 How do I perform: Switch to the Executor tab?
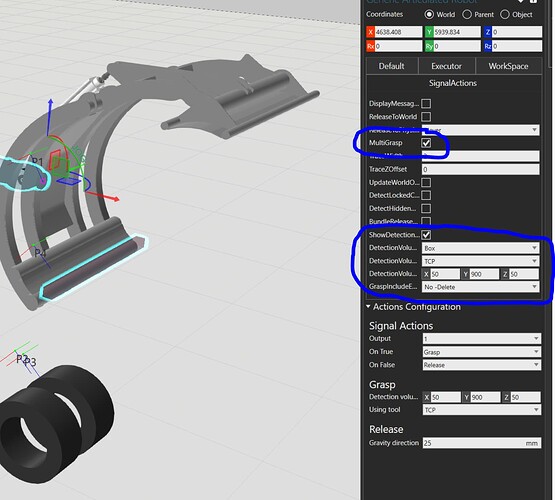(446, 66)
